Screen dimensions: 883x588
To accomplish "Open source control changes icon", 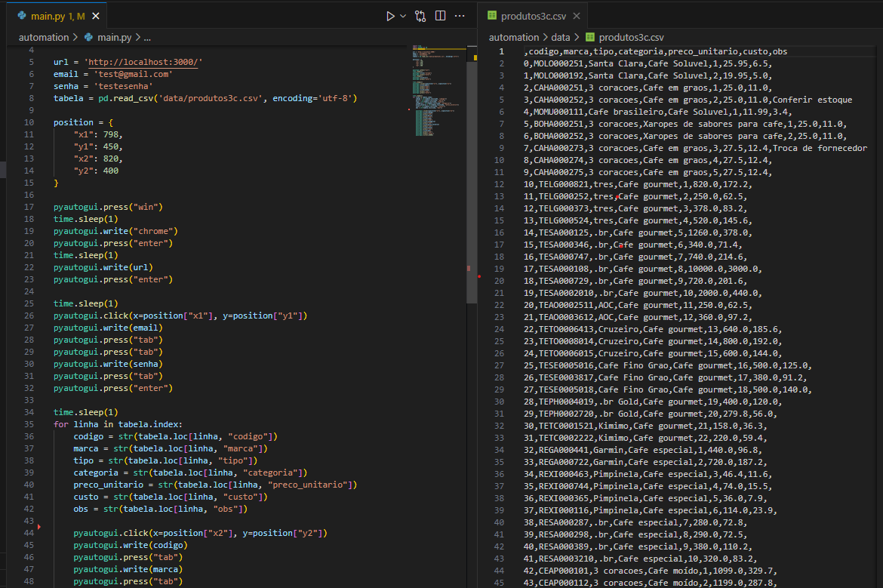I will click(420, 17).
